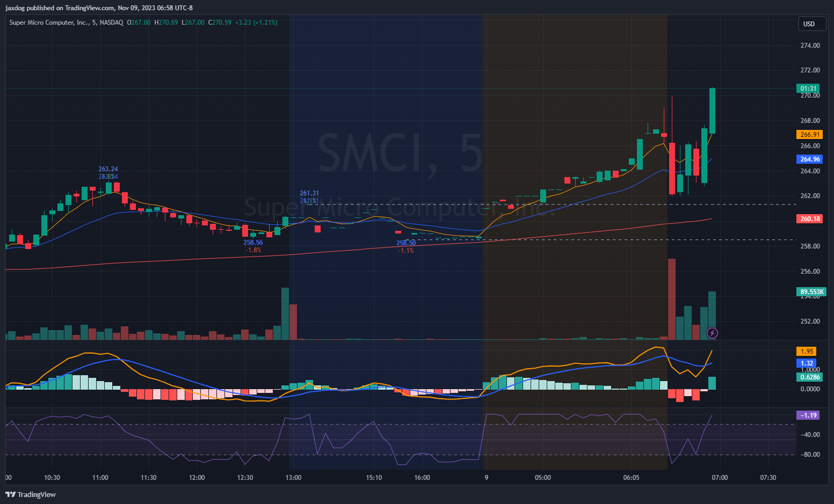Click the 15:10 time axis label
This screenshot has height=504, width=834.
pyautogui.click(x=374, y=478)
